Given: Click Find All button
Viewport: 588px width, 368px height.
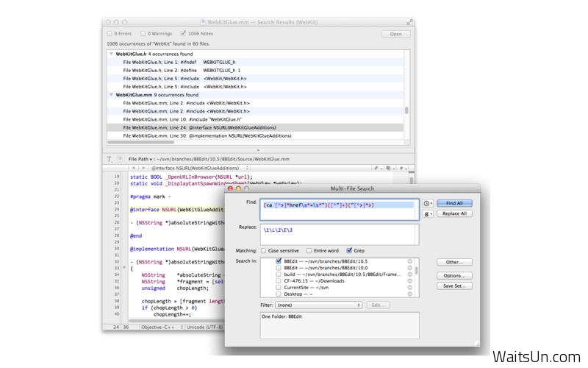Looking at the screenshot, I should (454, 203).
